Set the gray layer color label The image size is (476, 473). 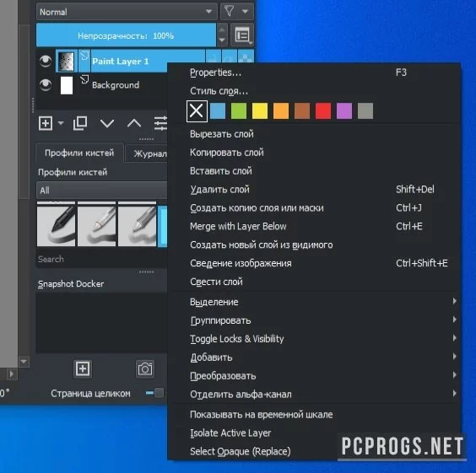click(365, 110)
